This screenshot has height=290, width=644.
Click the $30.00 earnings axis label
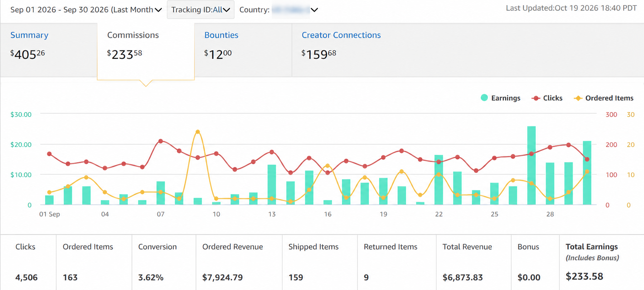[x=21, y=115]
